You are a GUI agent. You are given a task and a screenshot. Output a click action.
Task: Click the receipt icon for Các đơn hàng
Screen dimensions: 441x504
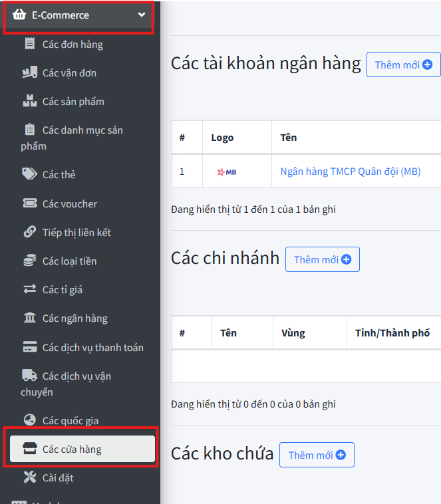(29, 44)
